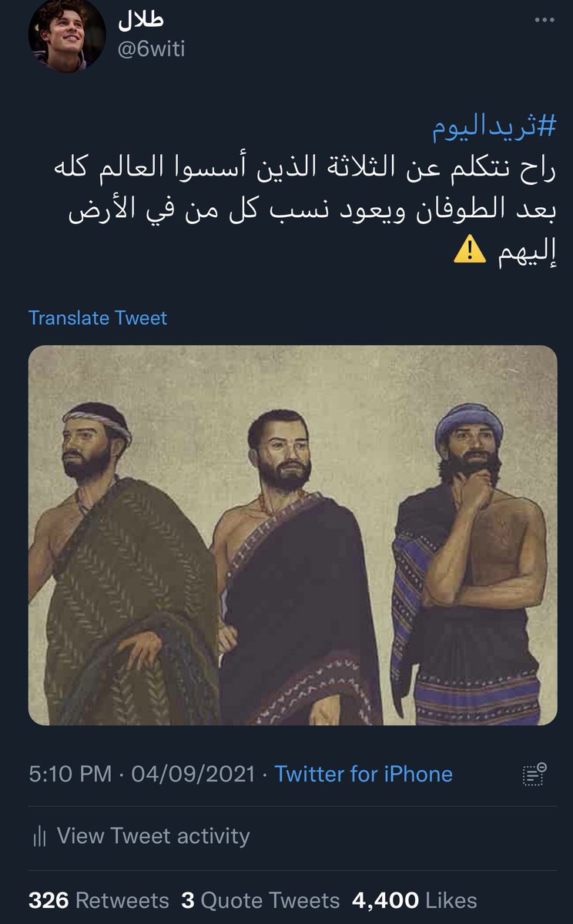Screen dimensions: 573x924
Task: Tap the man in blue turban
Action: pos(468,562)
